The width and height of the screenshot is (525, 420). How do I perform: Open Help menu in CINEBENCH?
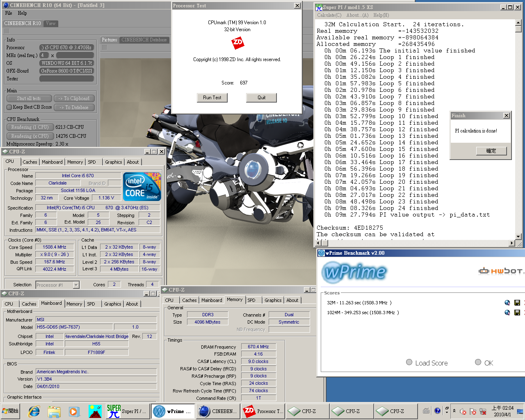(x=23, y=13)
